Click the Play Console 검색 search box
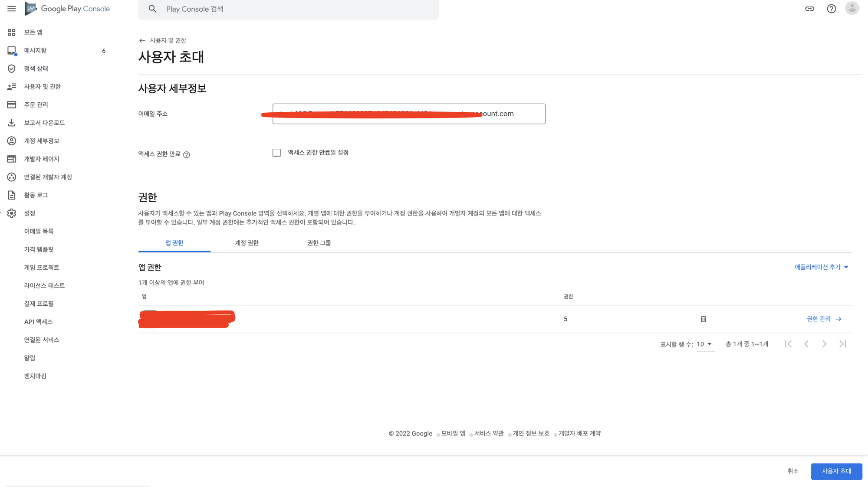Screen dimensions: 868x487 [x=289, y=9]
